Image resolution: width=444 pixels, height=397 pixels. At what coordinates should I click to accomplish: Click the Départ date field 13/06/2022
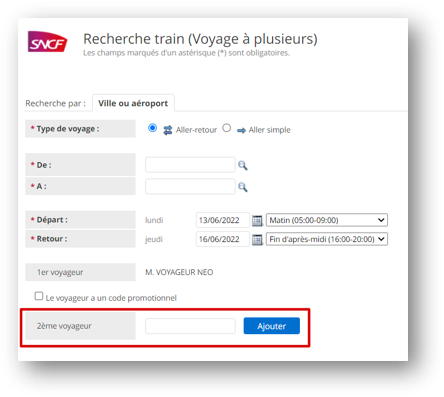point(223,220)
